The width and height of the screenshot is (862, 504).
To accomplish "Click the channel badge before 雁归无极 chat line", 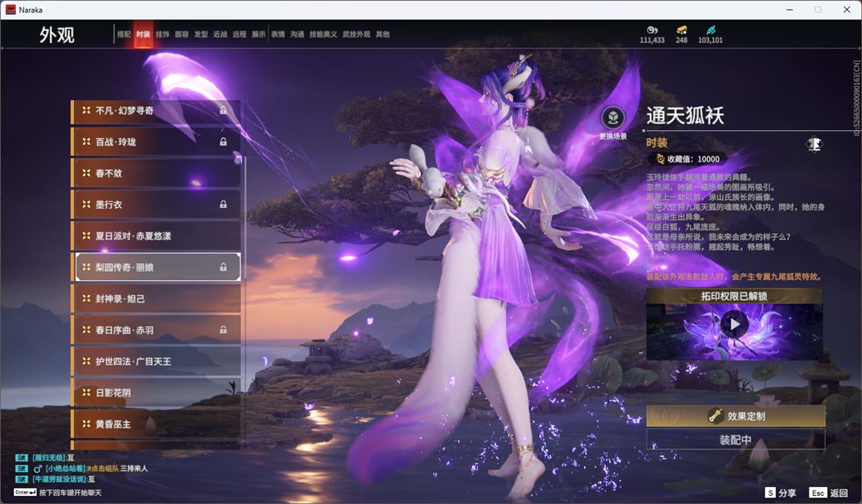I will (x=22, y=458).
